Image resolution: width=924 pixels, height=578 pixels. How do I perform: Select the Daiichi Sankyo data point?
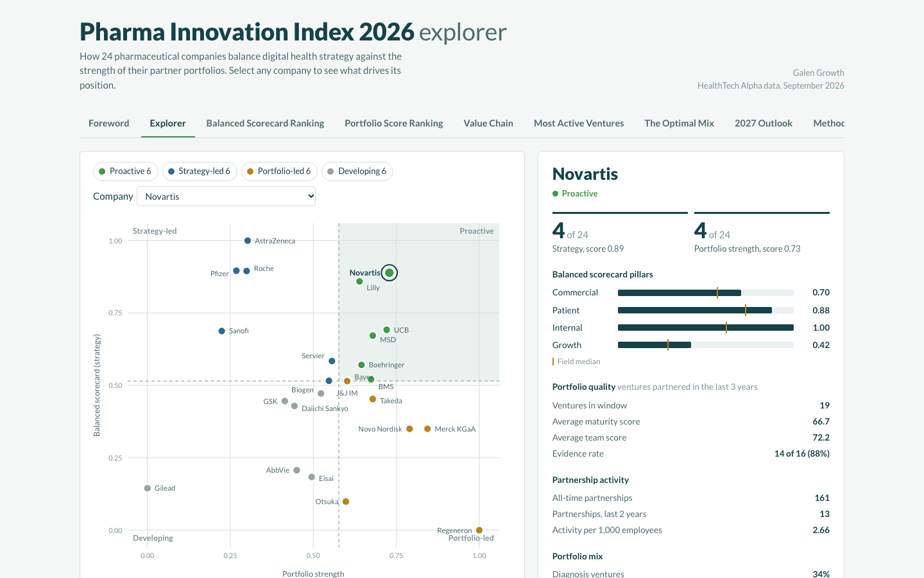tap(295, 406)
